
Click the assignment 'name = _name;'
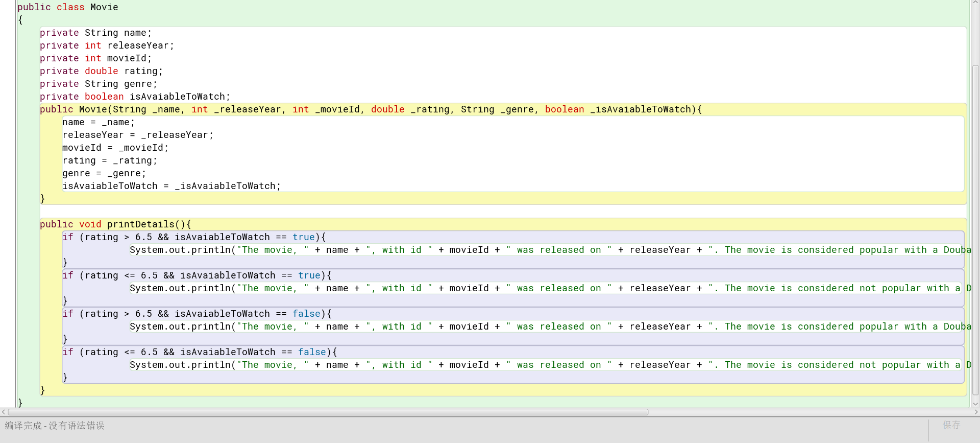[x=99, y=122]
